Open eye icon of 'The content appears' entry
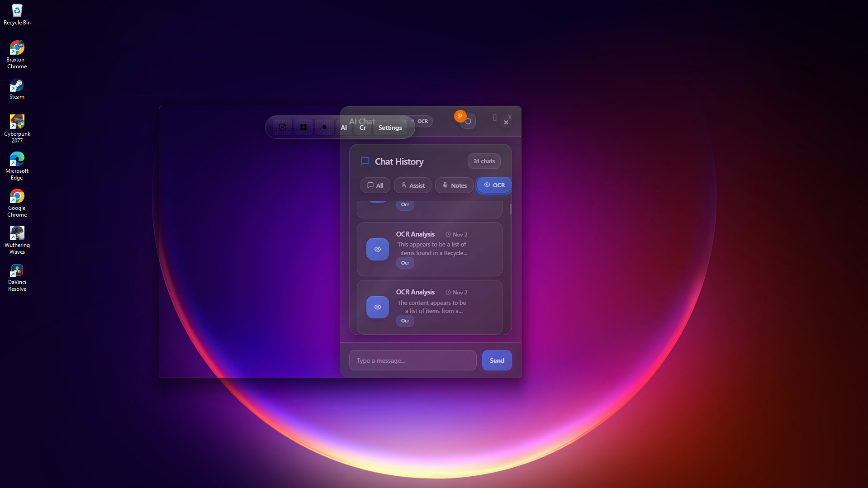 377,307
